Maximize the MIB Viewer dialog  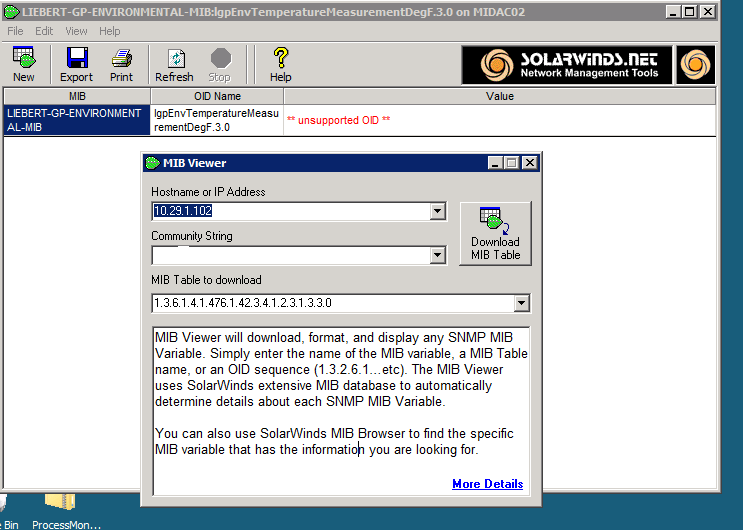512,163
